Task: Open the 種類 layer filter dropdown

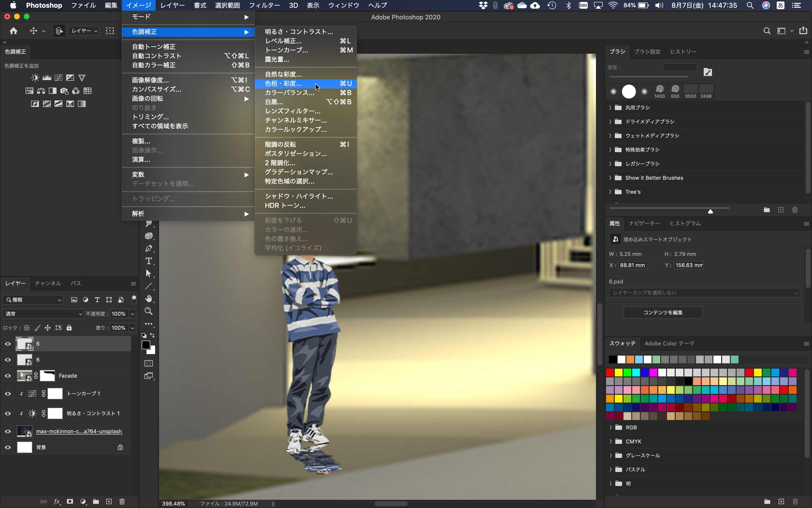Action: (x=33, y=300)
